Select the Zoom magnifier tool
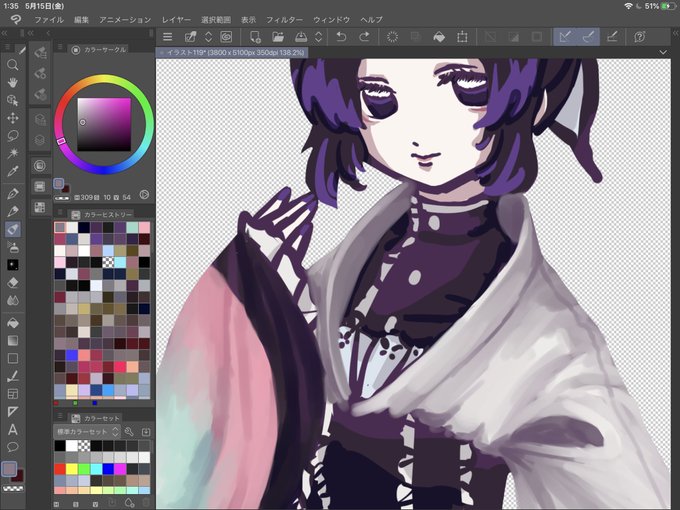This screenshot has height=510, width=680. 13,65
